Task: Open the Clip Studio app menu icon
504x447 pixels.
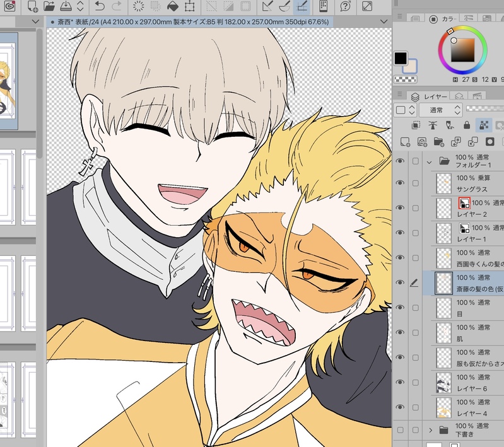Action: coord(9,6)
